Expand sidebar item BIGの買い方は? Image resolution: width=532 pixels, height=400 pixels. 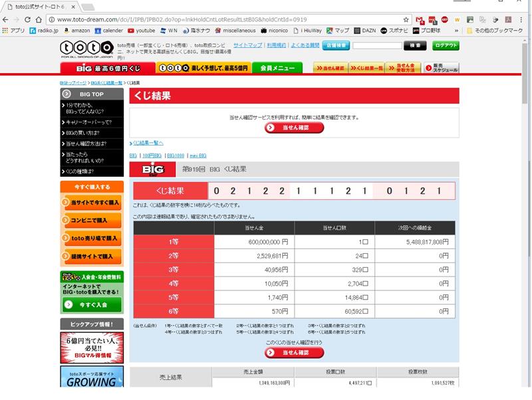click(x=92, y=133)
